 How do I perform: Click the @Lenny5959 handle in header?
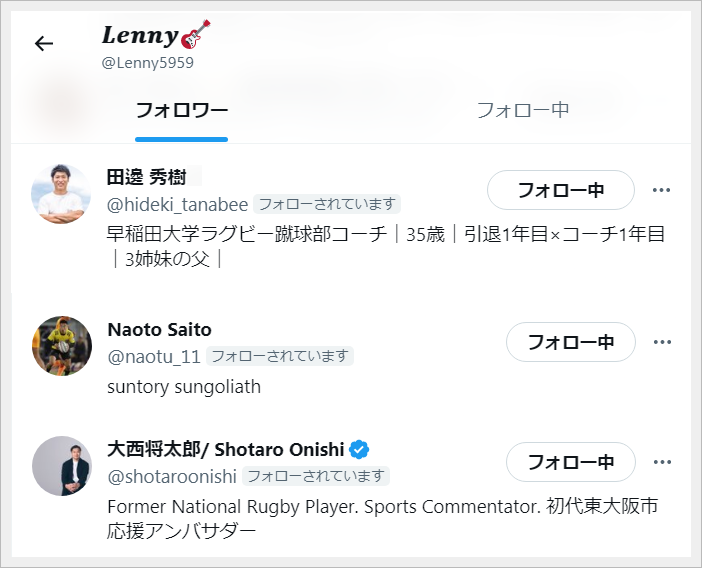click(148, 63)
